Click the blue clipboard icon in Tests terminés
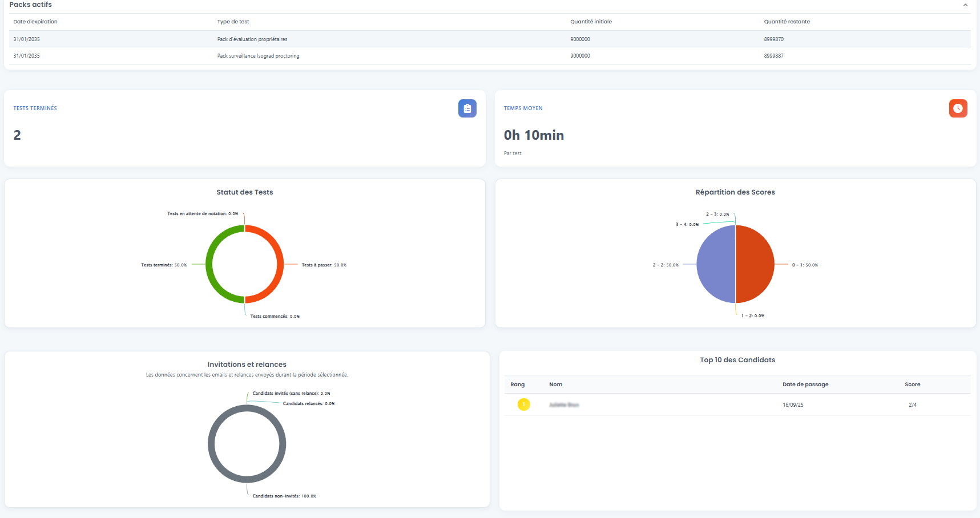 click(x=467, y=108)
